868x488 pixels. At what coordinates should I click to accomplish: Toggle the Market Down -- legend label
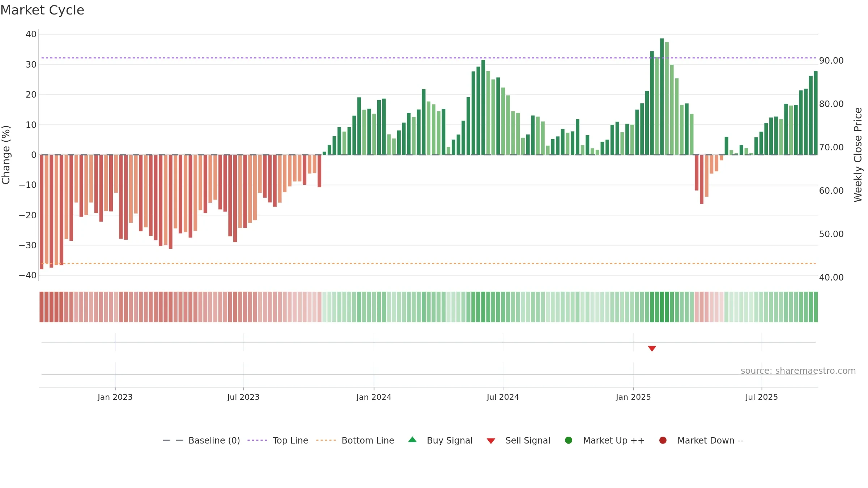click(710, 440)
